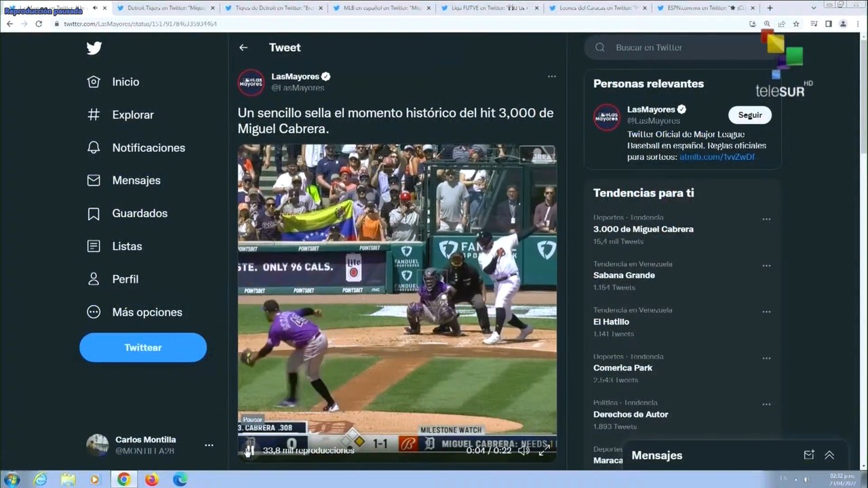Screen dimensions: 868x488
Task: Focus the Buscar en Twitter search field
Action: click(682, 47)
